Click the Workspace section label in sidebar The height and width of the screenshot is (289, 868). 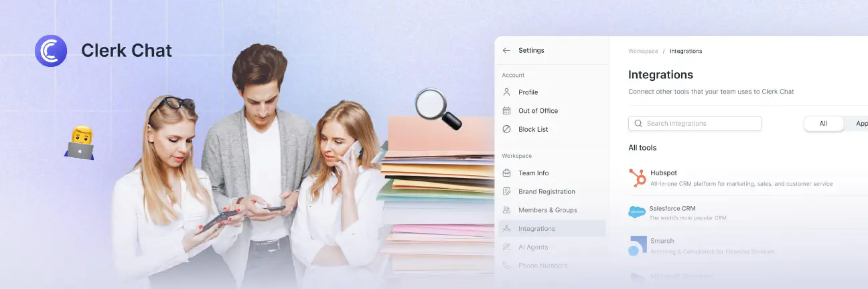click(516, 156)
